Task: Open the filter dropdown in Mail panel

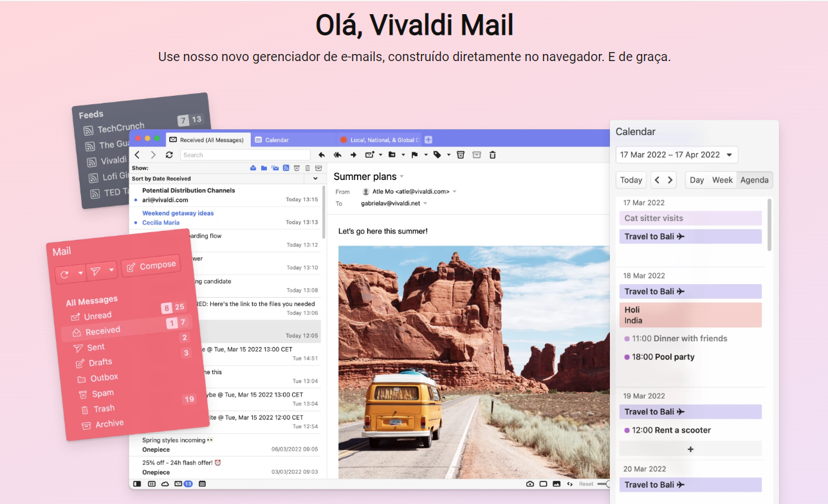Action: (x=111, y=271)
